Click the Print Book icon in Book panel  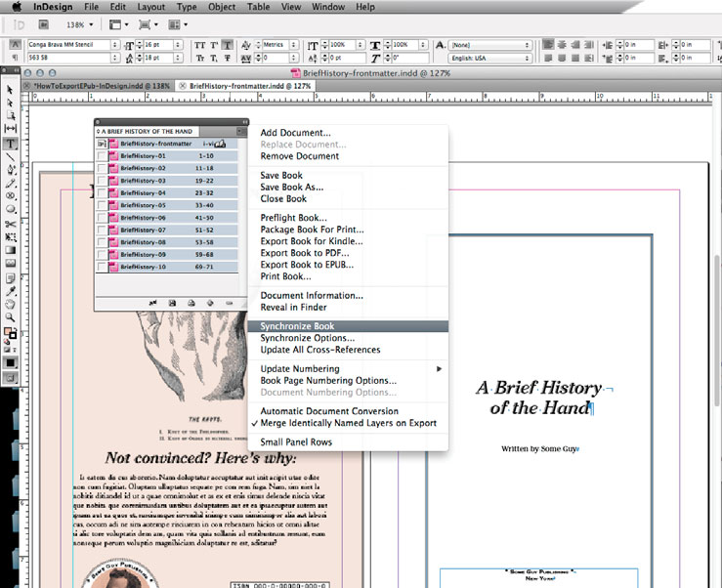click(x=192, y=304)
